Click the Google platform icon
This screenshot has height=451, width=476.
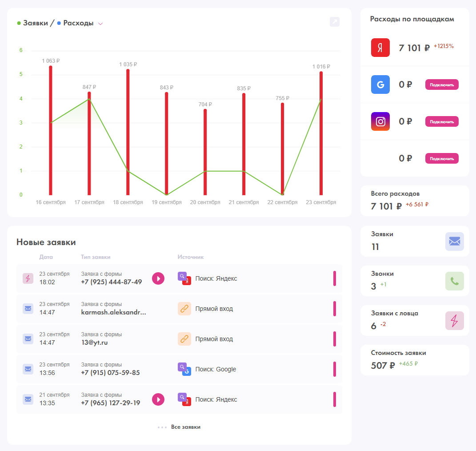point(380,85)
